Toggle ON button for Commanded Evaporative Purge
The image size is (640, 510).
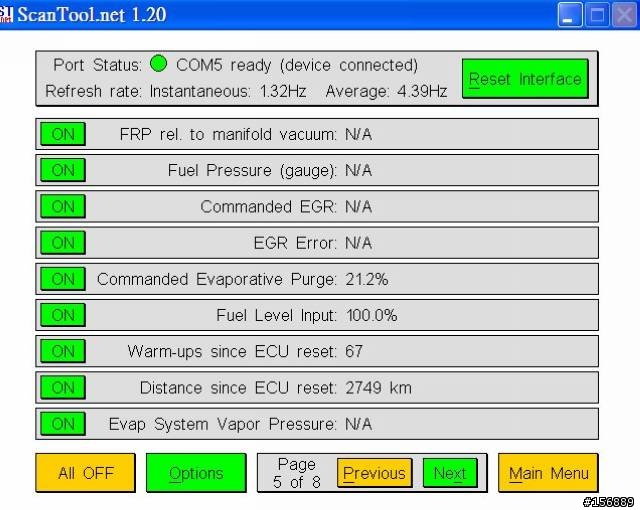63,279
